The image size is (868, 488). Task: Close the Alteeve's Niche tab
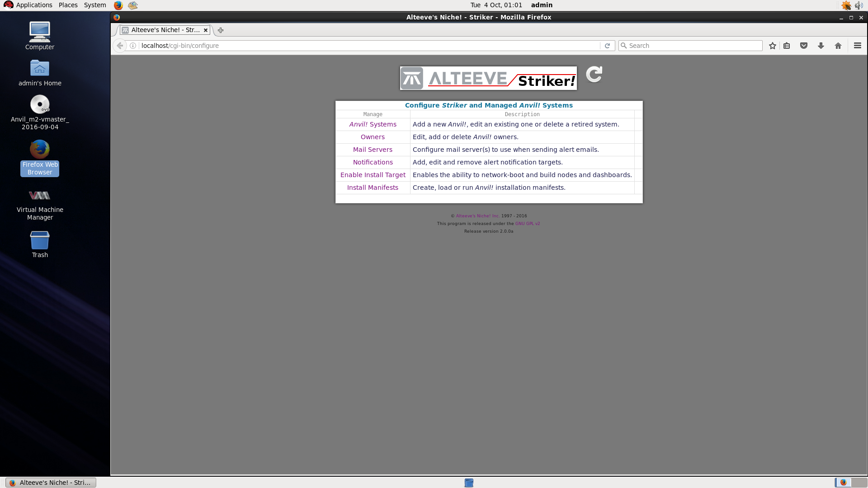[206, 30]
